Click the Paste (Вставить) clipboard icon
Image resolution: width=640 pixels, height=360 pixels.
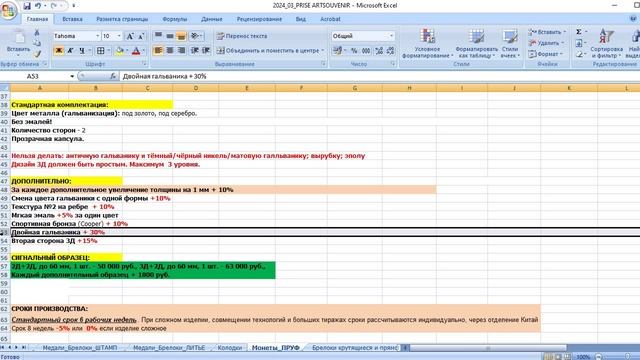point(18,42)
